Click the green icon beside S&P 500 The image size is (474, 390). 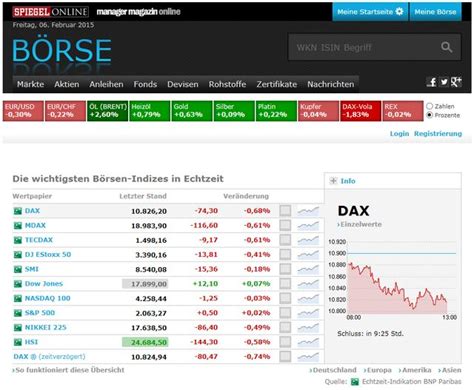point(18,313)
